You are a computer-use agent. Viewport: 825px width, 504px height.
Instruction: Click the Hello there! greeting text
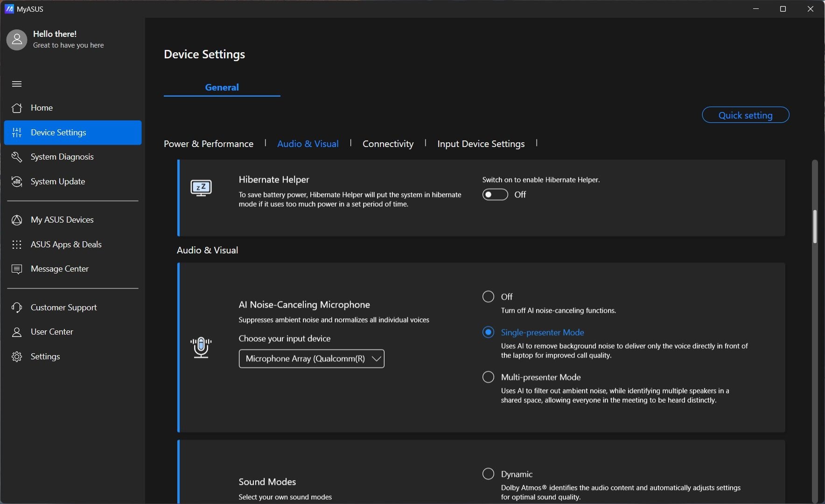tap(55, 34)
